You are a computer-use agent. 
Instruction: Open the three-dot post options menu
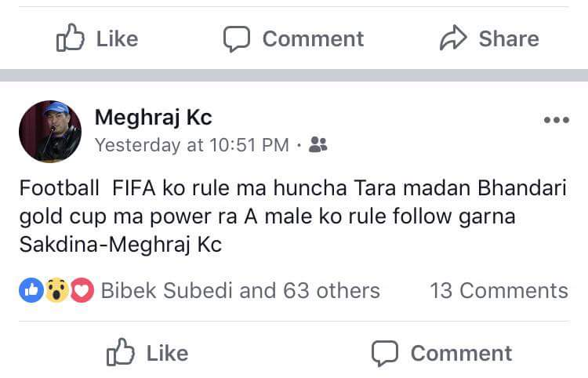tap(556, 120)
